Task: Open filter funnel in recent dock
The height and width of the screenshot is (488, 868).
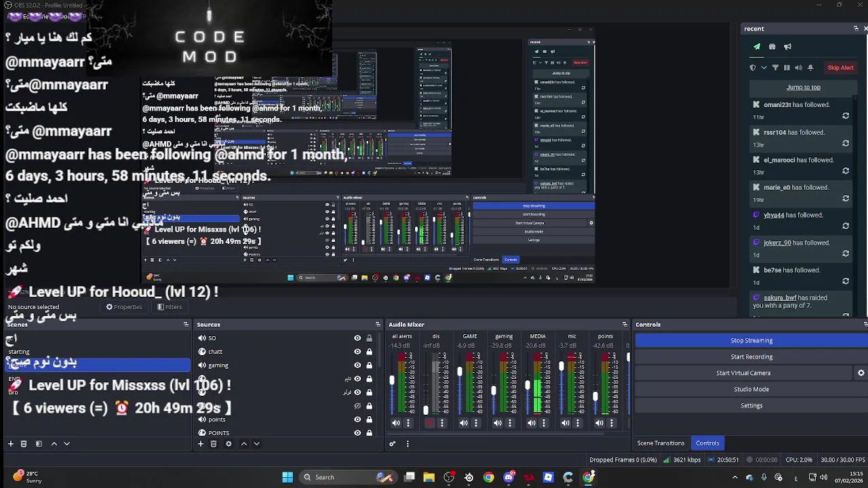Action: 775,68
